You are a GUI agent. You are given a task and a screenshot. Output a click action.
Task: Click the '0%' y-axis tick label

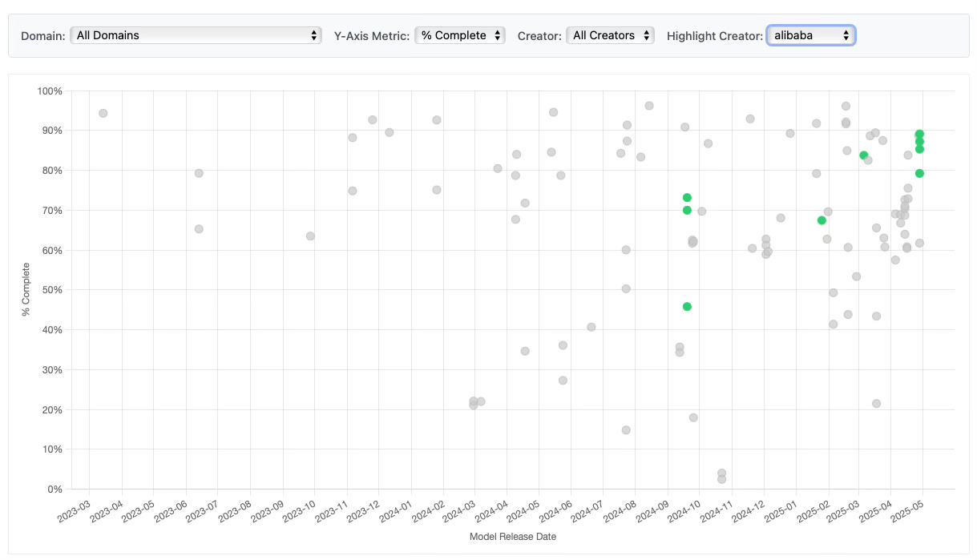click(x=54, y=489)
